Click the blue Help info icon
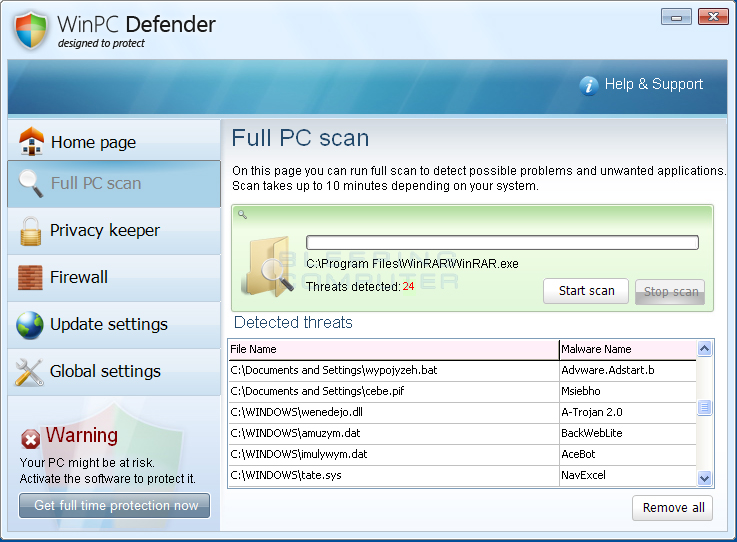Image resolution: width=737 pixels, height=542 pixels. [589, 85]
